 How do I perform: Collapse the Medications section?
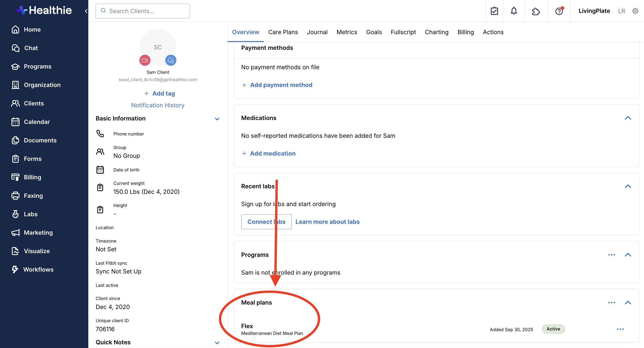click(628, 118)
